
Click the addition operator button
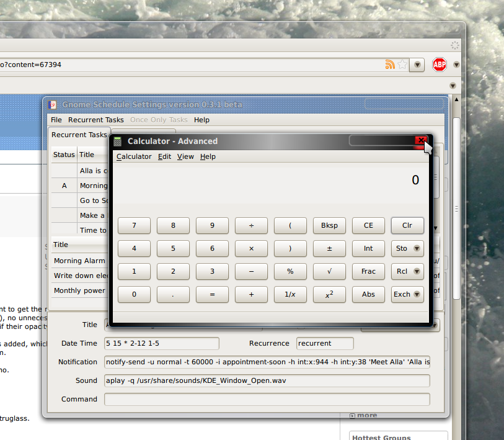251,295
